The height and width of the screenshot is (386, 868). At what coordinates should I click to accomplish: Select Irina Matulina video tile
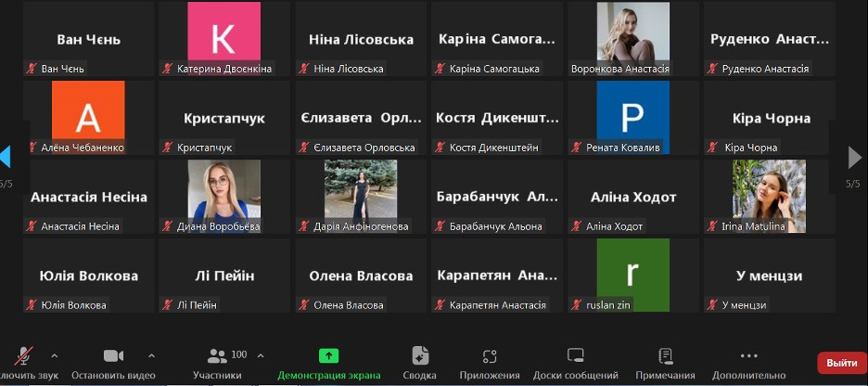coord(769,196)
